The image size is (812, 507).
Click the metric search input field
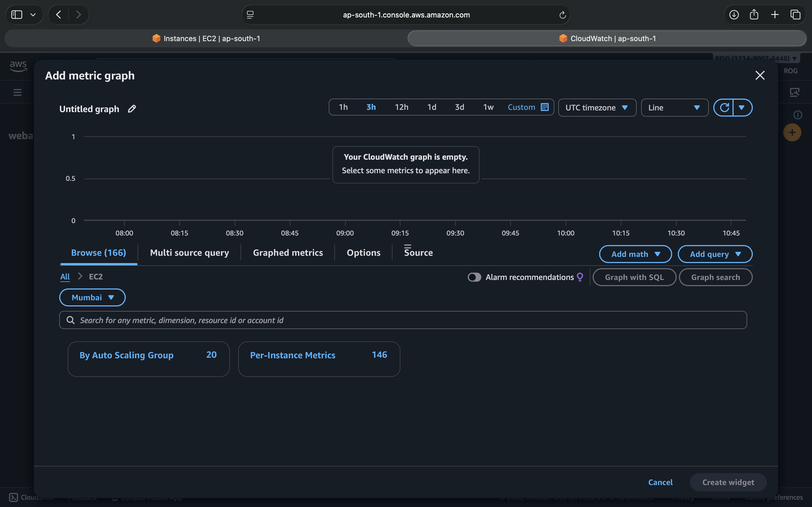point(403,320)
